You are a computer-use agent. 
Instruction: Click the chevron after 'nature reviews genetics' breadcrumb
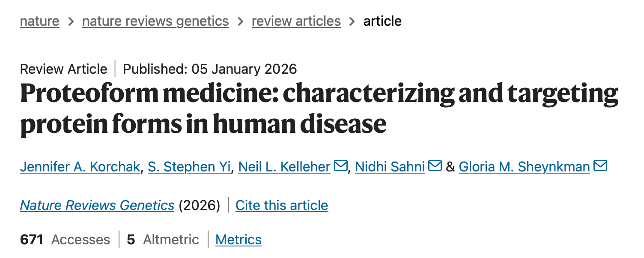point(240,21)
